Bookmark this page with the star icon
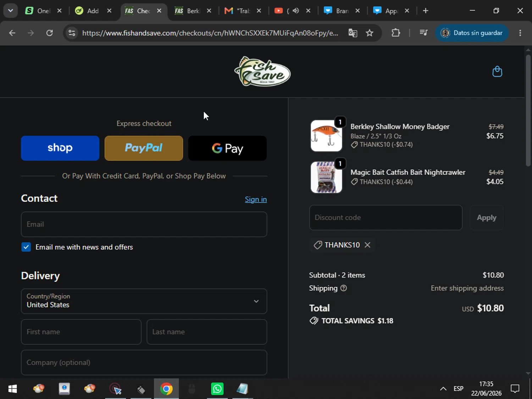 coord(370,33)
